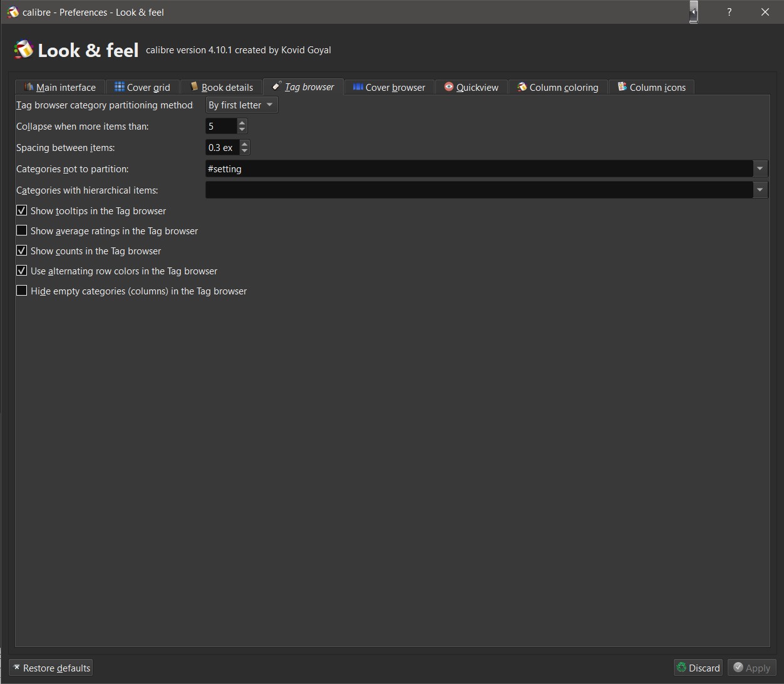Click the calibre version 4.10.1 text
This screenshot has width=784, height=684.
click(x=239, y=50)
